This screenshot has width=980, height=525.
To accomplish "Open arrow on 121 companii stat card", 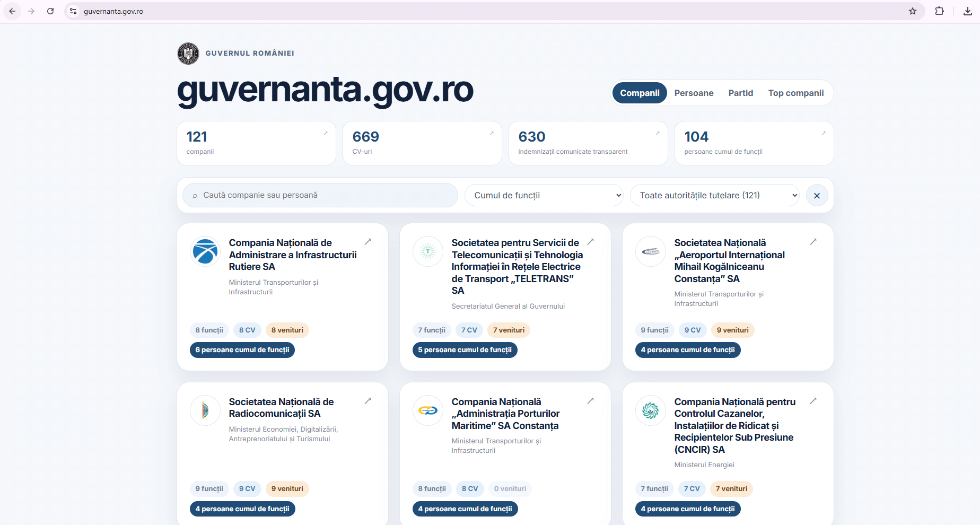I will (x=326, y=133).
